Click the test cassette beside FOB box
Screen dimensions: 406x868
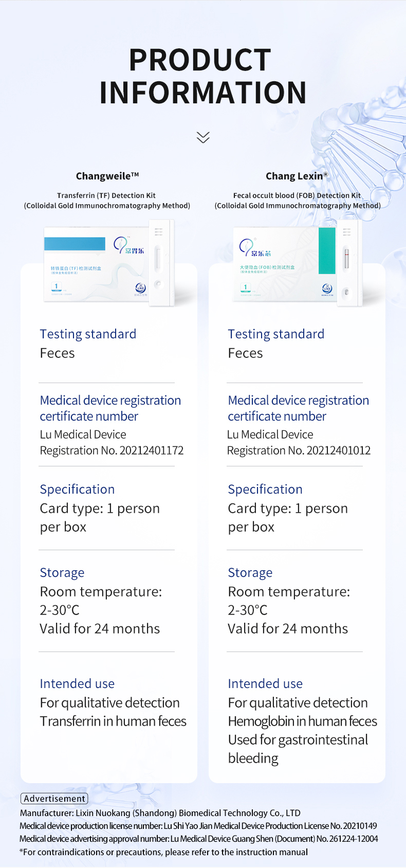349,263
